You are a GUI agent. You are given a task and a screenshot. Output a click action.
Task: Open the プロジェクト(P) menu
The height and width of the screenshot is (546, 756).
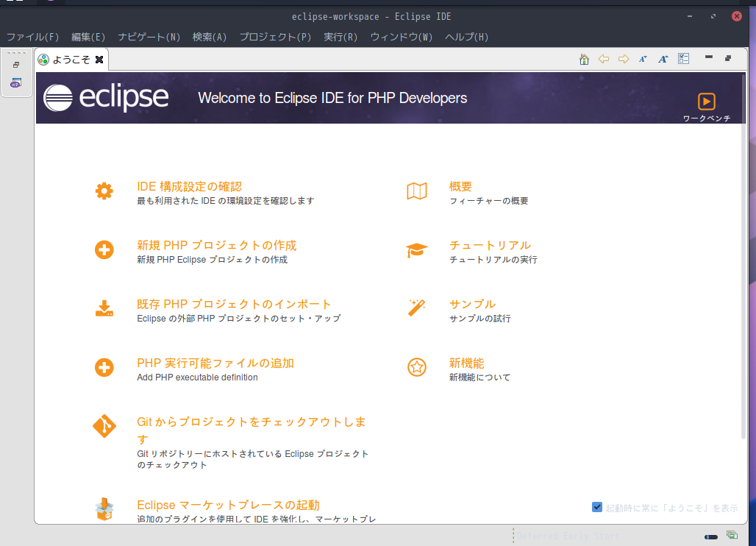pyautogui.click(x=275, y=37)
